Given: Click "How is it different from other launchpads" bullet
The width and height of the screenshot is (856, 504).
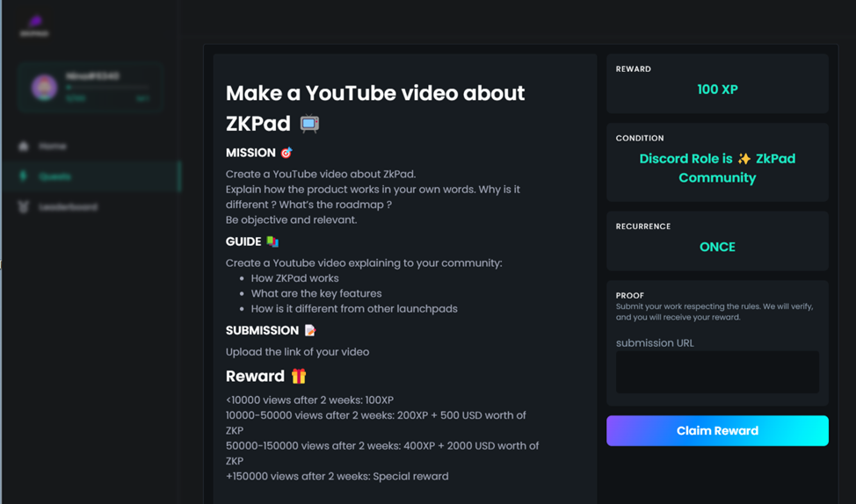Looking at the screenshot, I should pyautogui.click(x=354, y=309).
